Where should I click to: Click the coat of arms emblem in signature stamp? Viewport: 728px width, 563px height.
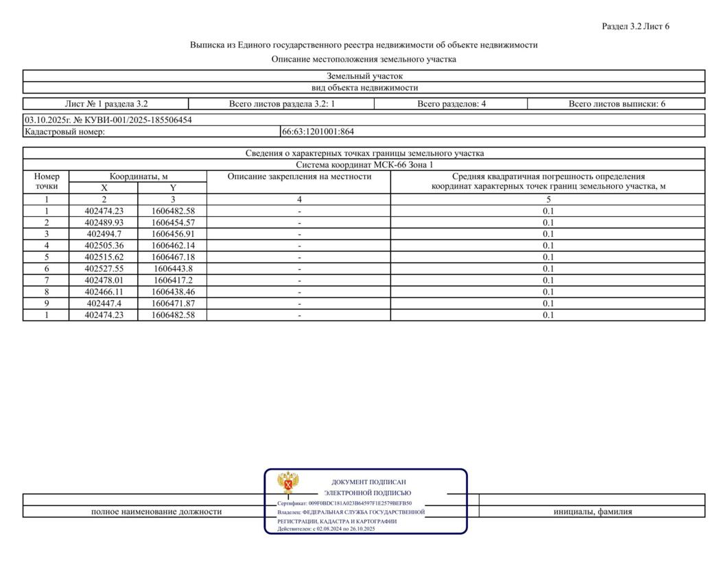[287, 483]
